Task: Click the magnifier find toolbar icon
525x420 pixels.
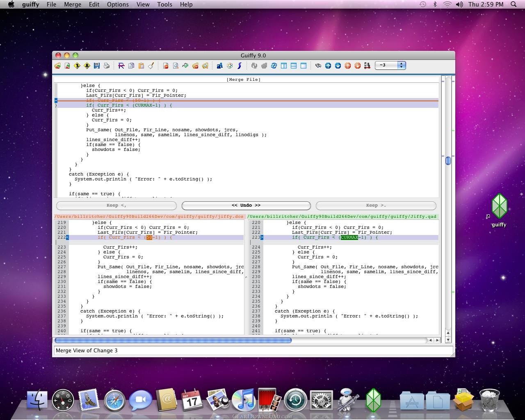Action: [x=176, y=66]
